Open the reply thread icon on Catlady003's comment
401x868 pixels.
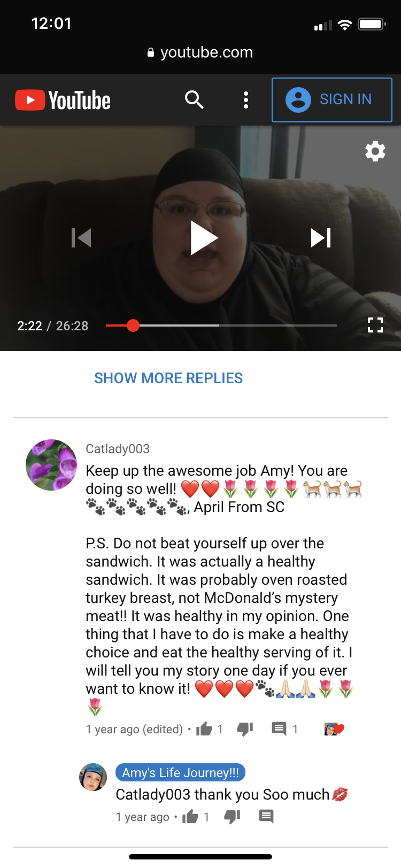click(x=279, y=728)
